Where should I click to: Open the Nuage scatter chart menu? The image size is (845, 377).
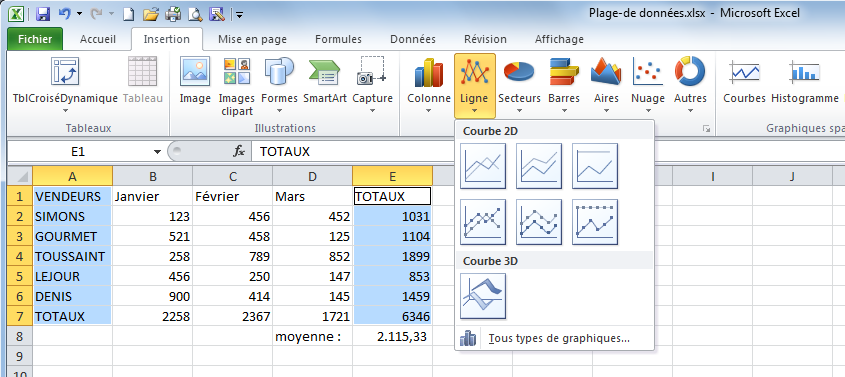(x=647, y=85)
